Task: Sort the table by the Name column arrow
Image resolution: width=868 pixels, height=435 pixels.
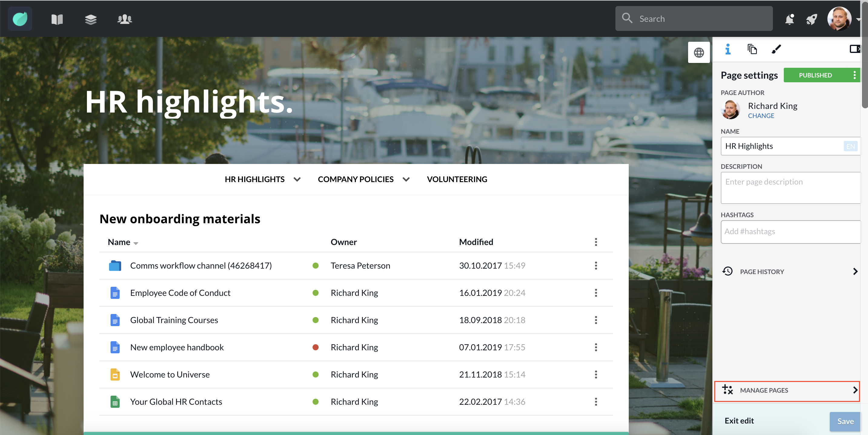Action: coord(136,243)
